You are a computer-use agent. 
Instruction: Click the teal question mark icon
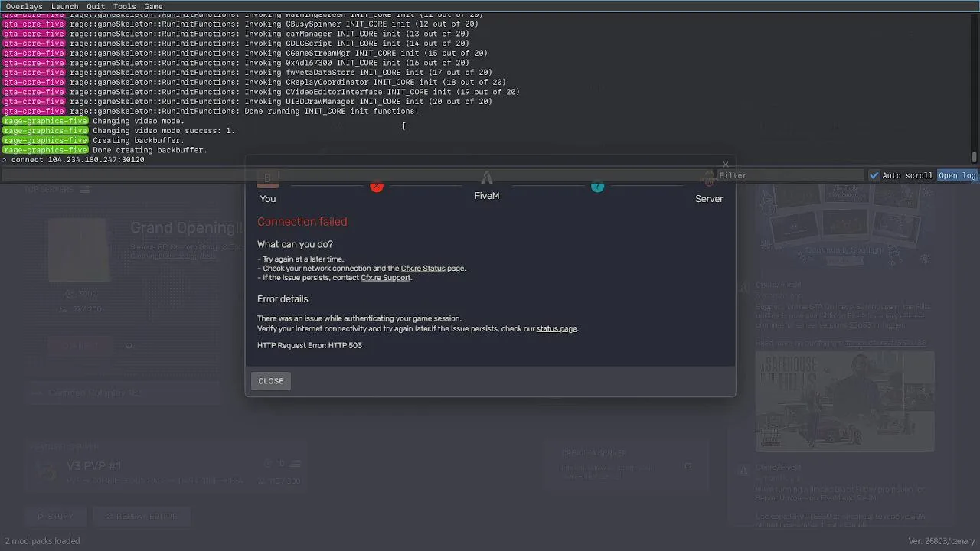point(597,186)
